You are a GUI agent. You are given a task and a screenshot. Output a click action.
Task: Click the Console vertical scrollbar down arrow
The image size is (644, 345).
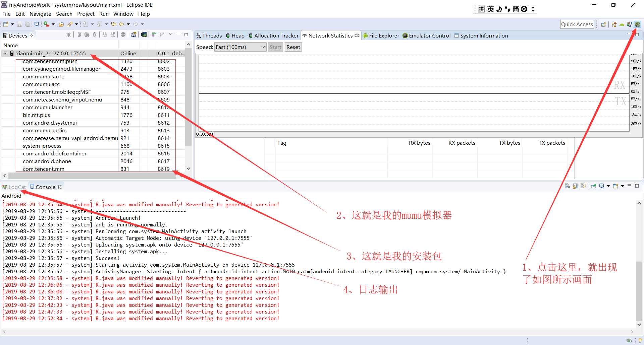point(639,325)
